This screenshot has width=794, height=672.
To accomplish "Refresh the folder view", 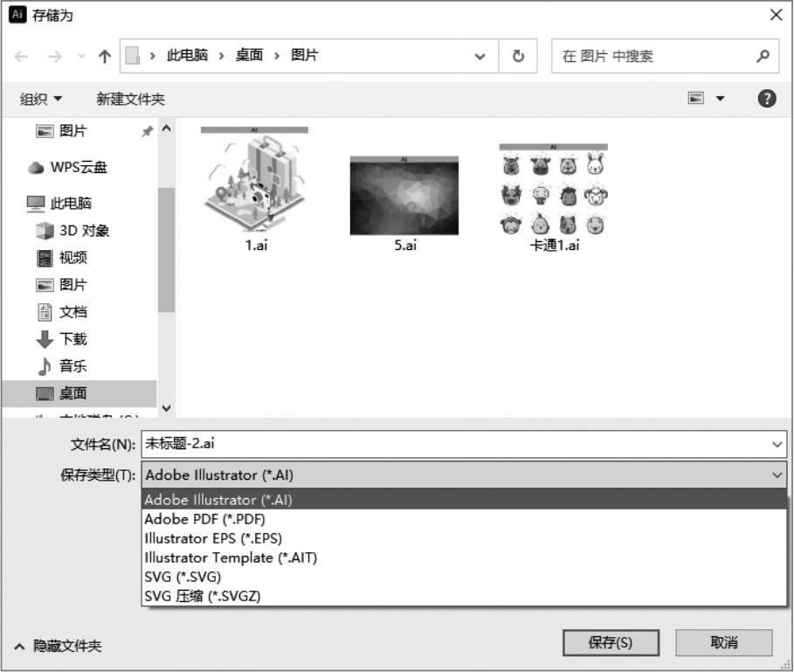I will [518, 56].
